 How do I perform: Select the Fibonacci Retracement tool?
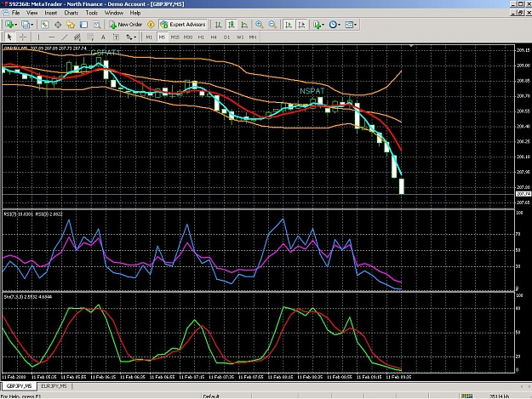click(90, 37)
